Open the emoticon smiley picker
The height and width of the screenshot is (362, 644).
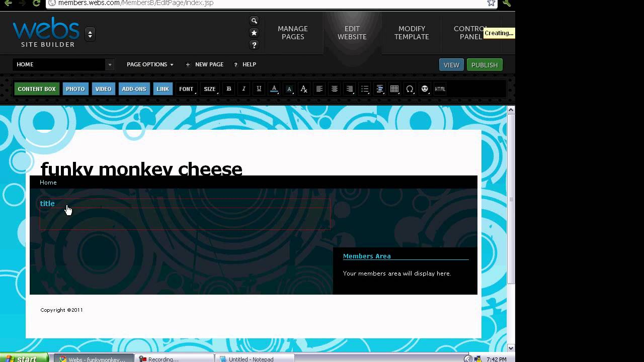click(x=425, y=89)
